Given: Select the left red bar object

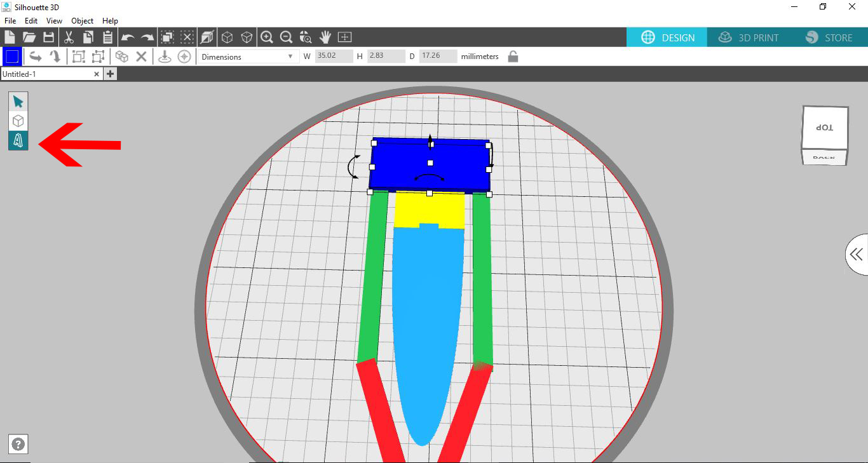Looking at the screenshot, I should point(380,412).
